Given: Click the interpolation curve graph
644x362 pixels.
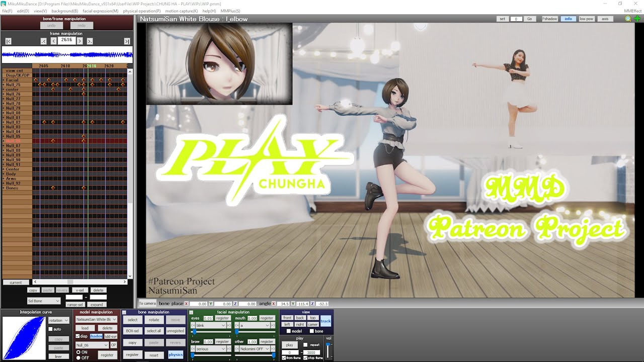Looking at the screenshot, I should (x=23, y=337).
